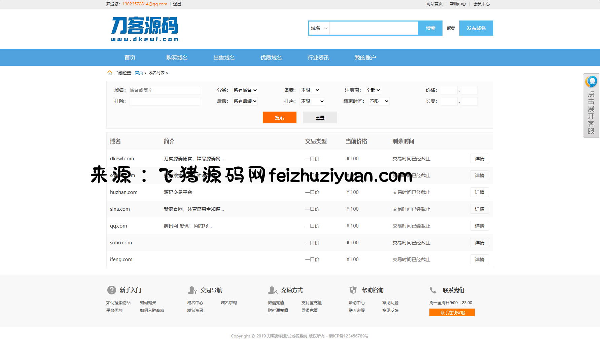This screenshot has height=364, width=600.
Task: Open the 域名 search type selector
Action: point(319,28)
